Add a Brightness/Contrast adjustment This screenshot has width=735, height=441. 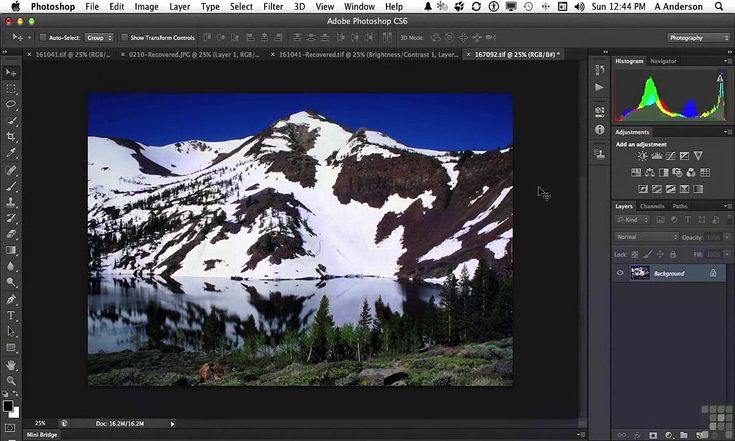(x=642, y=156)
